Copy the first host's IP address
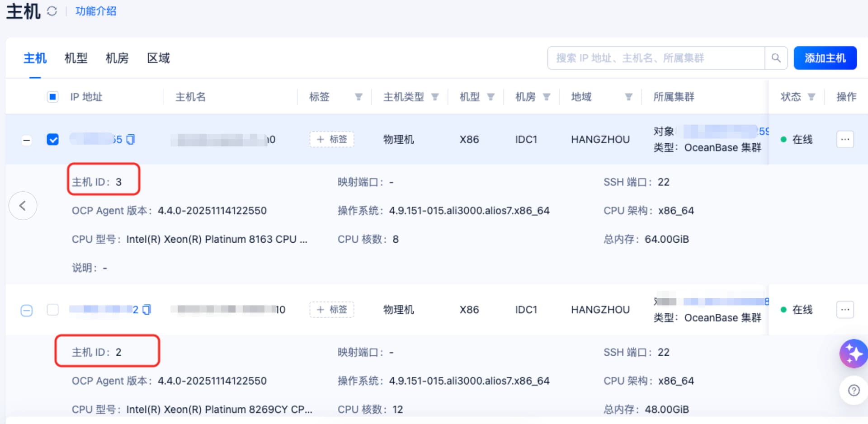 pos(131,140)
